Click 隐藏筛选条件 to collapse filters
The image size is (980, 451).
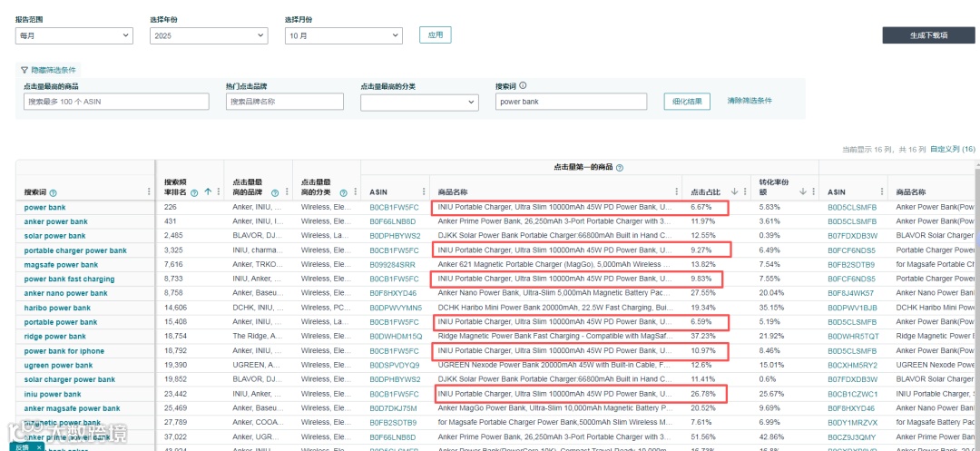49,71
